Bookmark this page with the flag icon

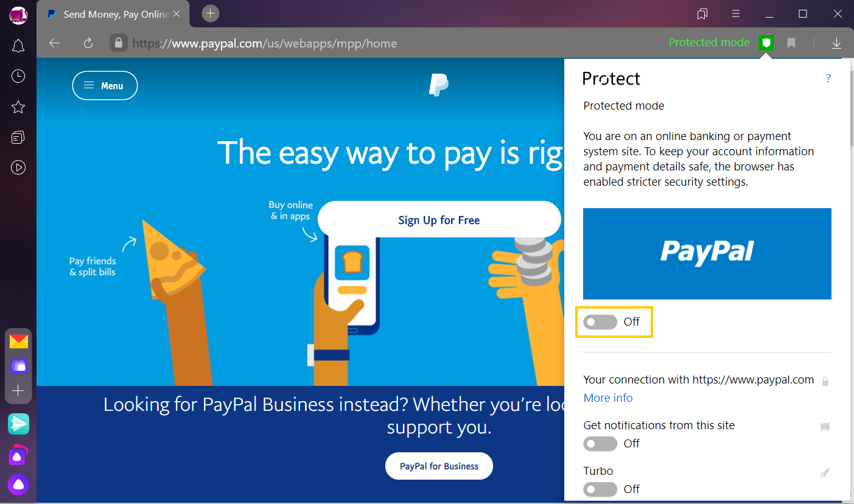791,43
